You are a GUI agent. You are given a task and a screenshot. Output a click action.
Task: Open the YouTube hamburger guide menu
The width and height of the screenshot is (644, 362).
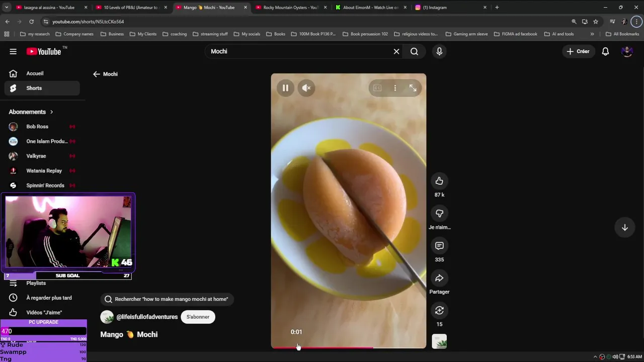pyautogui.click(x=13, y=51)
